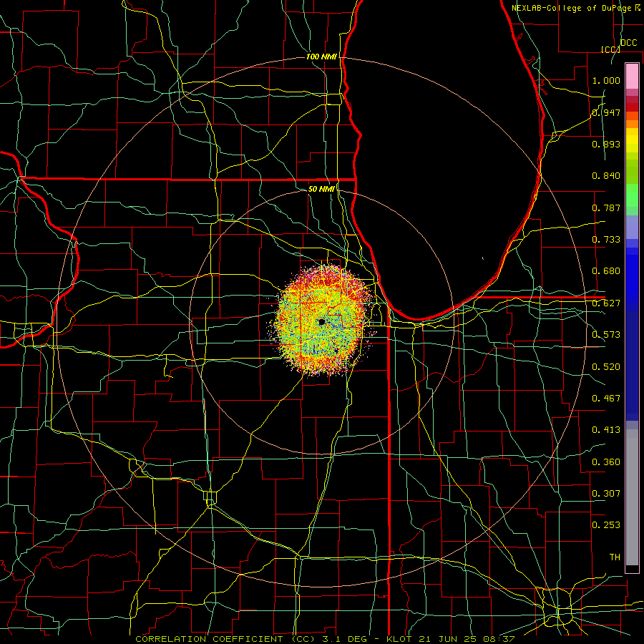This screenshot has height=644, width=644.
Task: Click the 50 NMI range ring label
Action: point(321,189)
